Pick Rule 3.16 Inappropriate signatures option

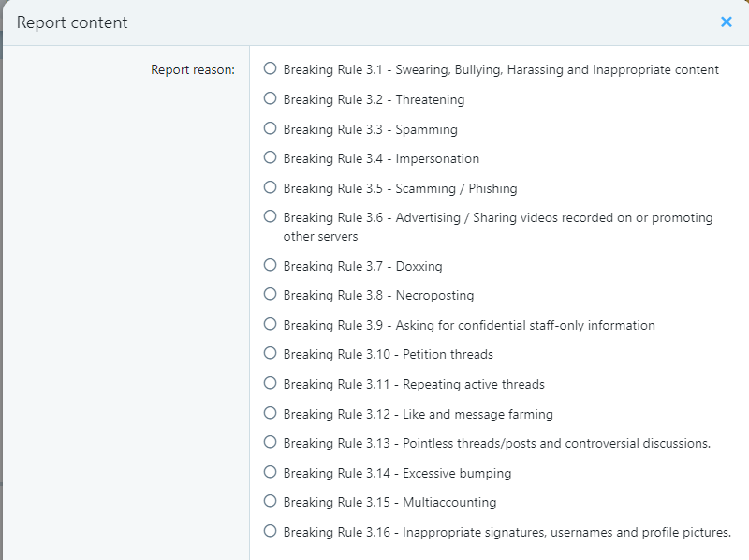[x=270, y=531]
